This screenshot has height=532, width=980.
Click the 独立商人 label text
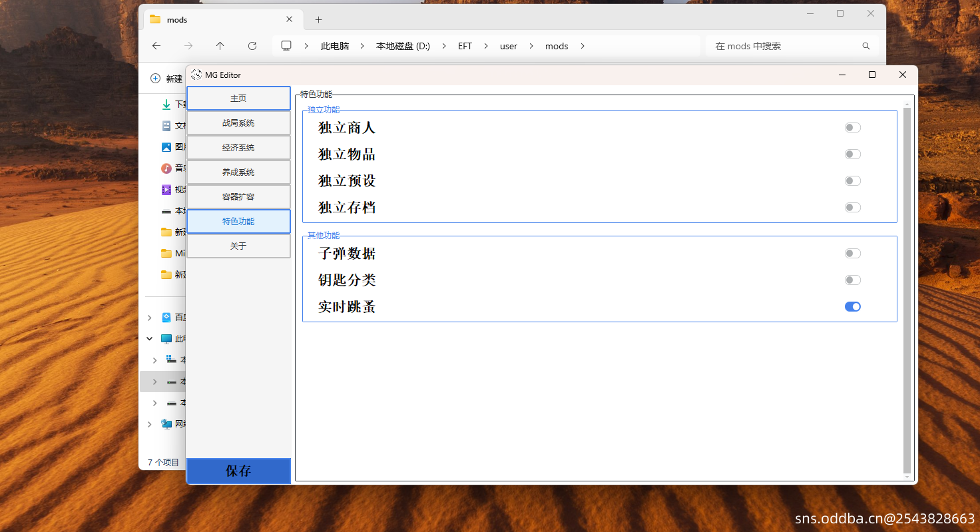click(347, 128)
